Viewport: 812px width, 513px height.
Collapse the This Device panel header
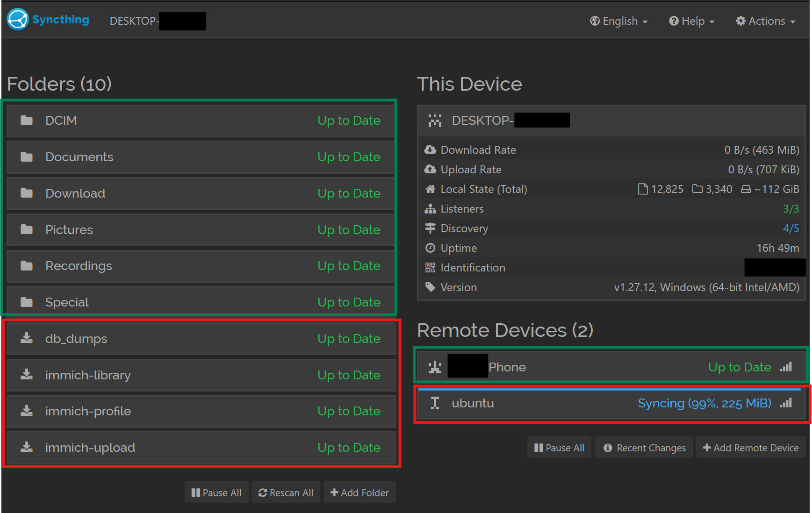click(x=611, y=121)
